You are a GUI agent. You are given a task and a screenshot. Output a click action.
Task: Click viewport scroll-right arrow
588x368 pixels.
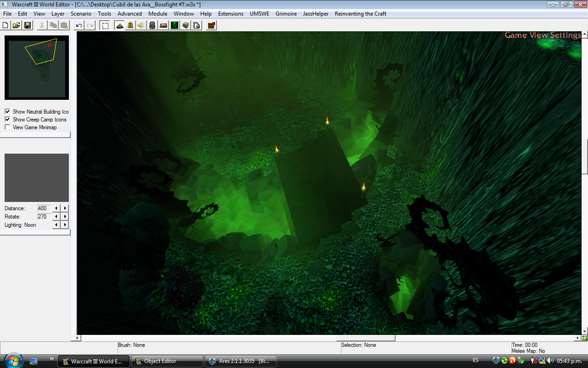(x=578, y=338)
